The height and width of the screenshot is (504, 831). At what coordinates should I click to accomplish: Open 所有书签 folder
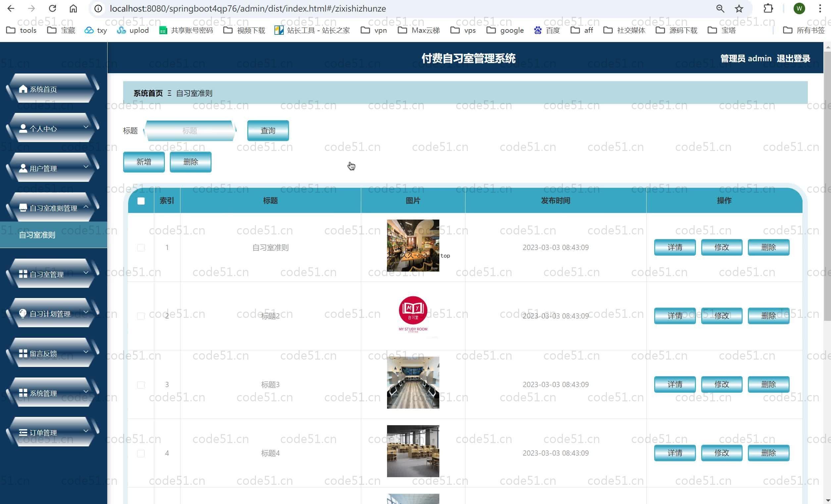[x=804, y=30]
